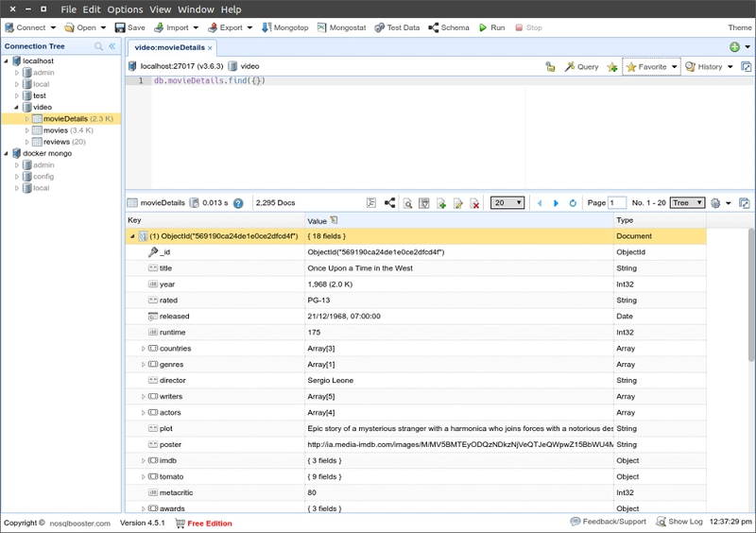Click the Theme button

click(740, 27)
